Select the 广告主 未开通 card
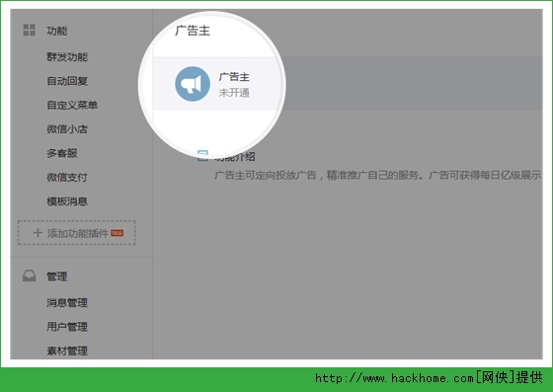The width and height of the screenshot is (553, 392). (348, 84)
